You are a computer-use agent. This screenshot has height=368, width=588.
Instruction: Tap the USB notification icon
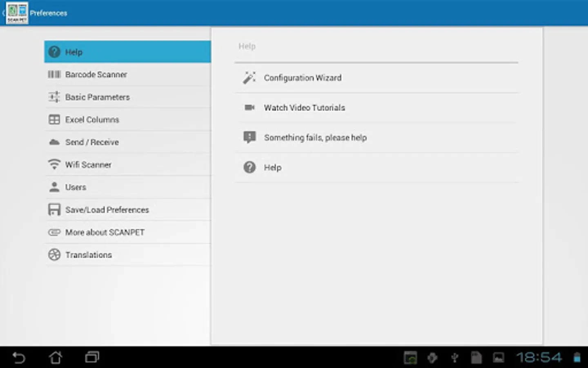point(454,358)
